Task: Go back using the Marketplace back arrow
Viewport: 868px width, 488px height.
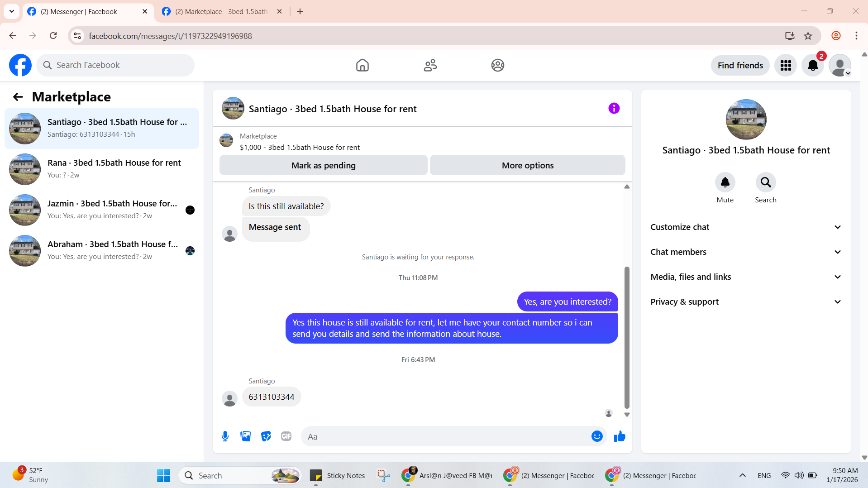Action: pos(18,97)
